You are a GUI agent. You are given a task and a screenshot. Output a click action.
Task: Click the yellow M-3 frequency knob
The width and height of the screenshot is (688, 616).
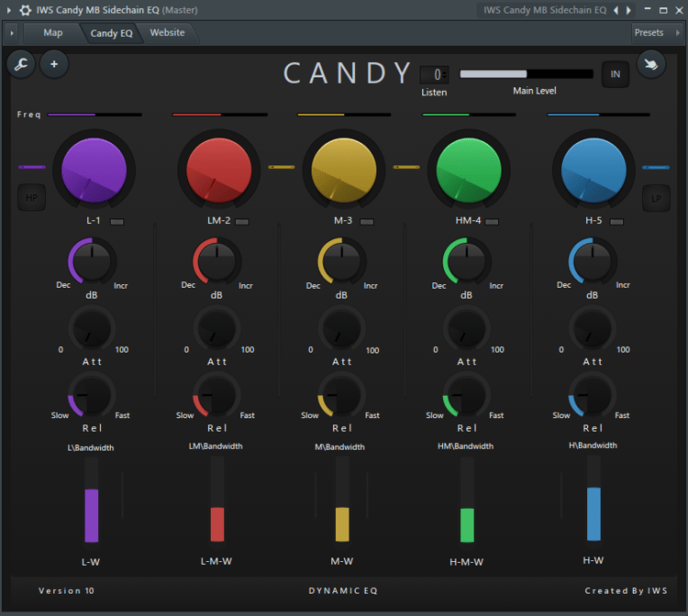344,170
